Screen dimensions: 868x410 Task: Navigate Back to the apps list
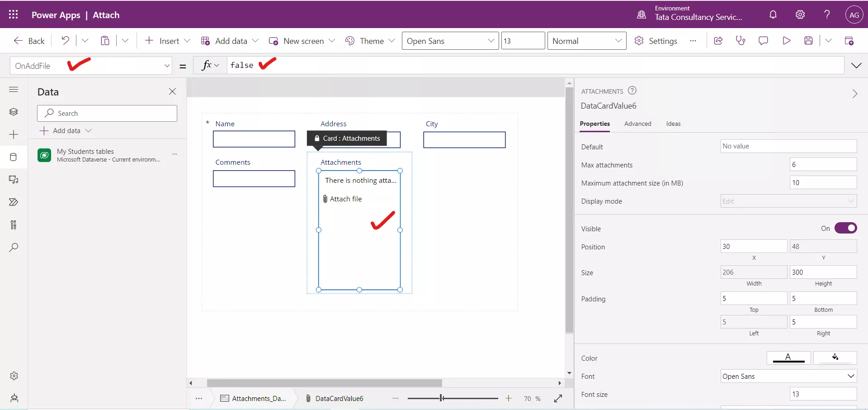coord(28,40)
